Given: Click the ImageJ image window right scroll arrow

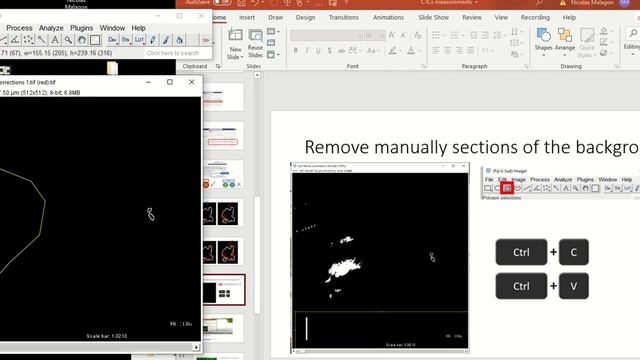Looking at the screenshot, I should click(196, 347).
